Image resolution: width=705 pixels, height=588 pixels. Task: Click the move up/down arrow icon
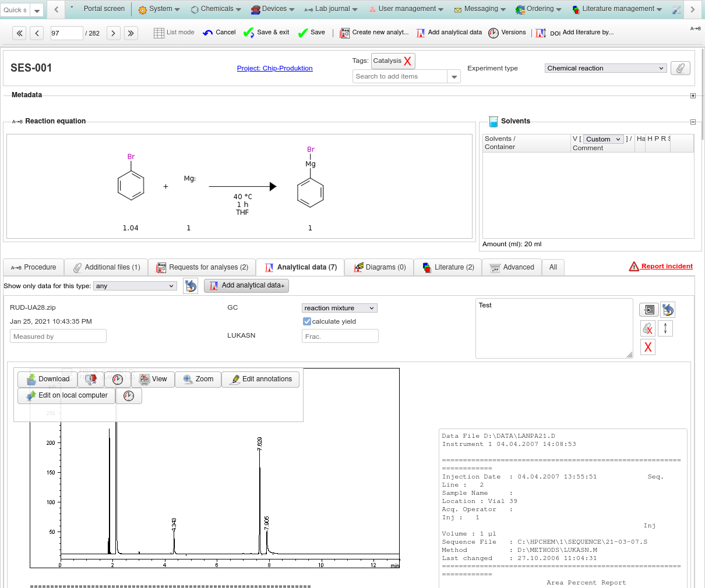[665, 328]
